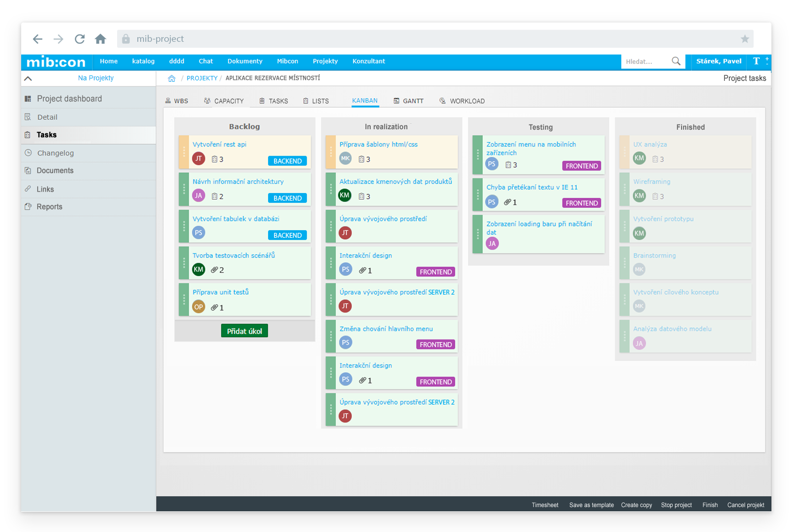Open the Chat top menu
Viewport: 794px width, 532px height.
click(206, 62)
